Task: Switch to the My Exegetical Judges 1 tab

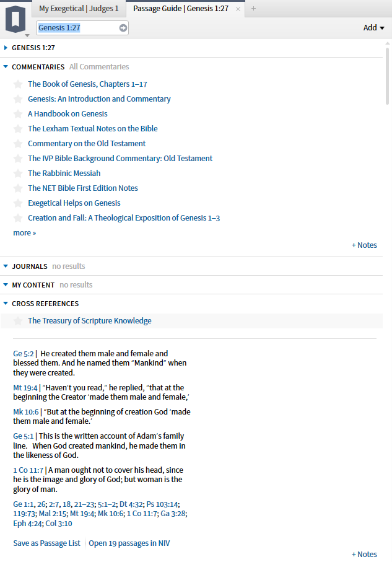Action: [78, 9]
